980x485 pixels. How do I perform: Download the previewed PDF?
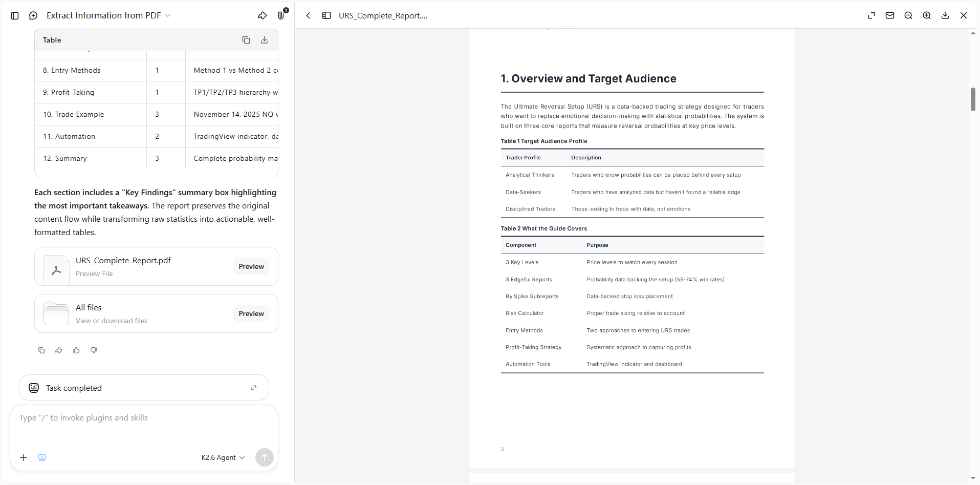coord(945,16)
